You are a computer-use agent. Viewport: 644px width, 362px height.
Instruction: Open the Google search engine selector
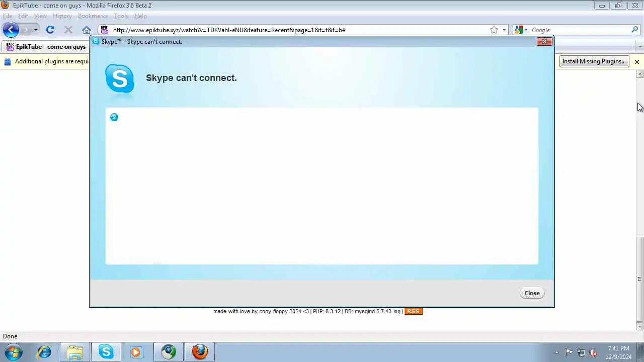pyautogui.click(x=521, y=30)
